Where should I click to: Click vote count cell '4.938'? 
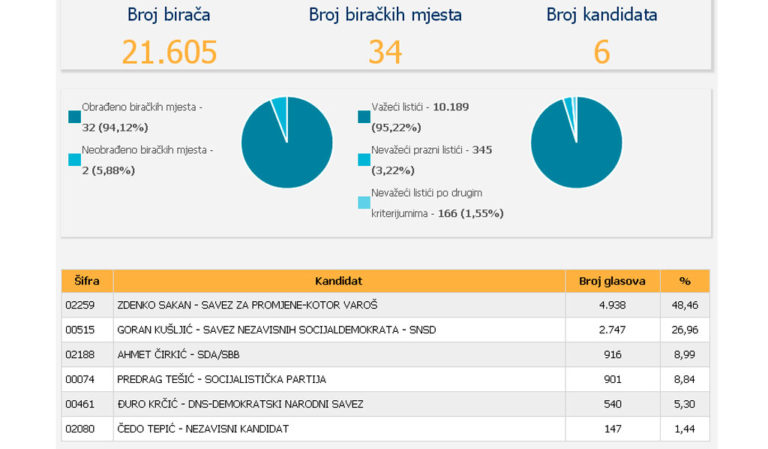[612, 305]
